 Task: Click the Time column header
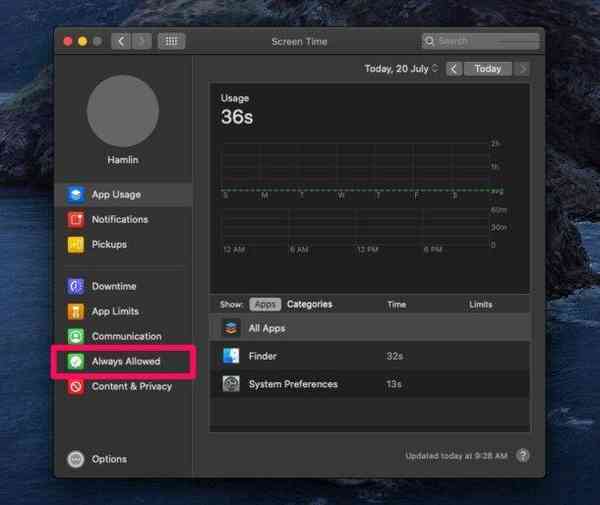[396, 305]
